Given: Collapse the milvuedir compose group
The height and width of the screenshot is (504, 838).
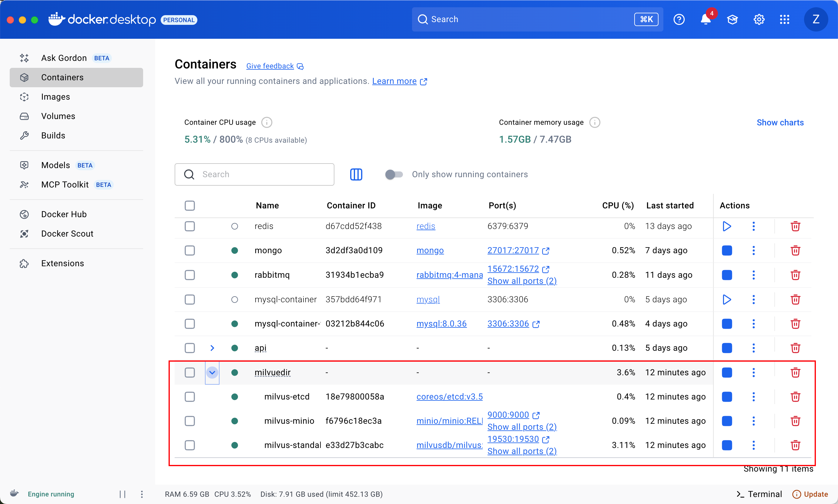Looking at the screenshot, I should tap(212, 373).
